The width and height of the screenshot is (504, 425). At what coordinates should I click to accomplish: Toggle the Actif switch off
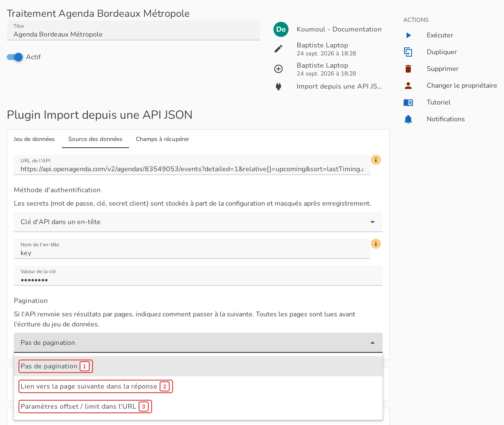point(15,57)
